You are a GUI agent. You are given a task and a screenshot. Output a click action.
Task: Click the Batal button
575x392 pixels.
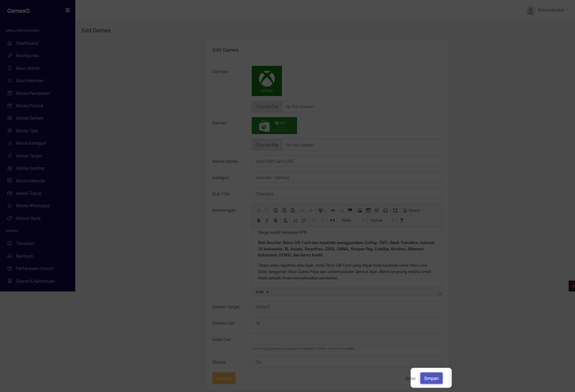click(x=410, y=378)
